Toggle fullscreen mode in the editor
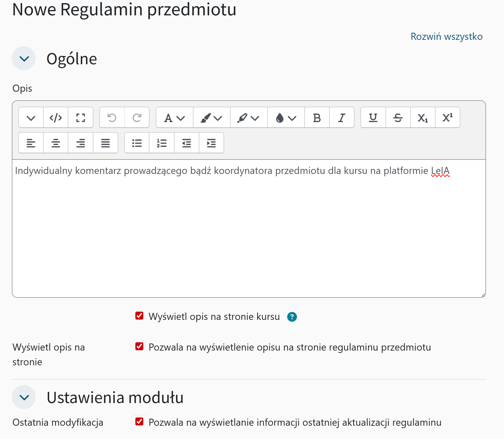 click(81, 118)
